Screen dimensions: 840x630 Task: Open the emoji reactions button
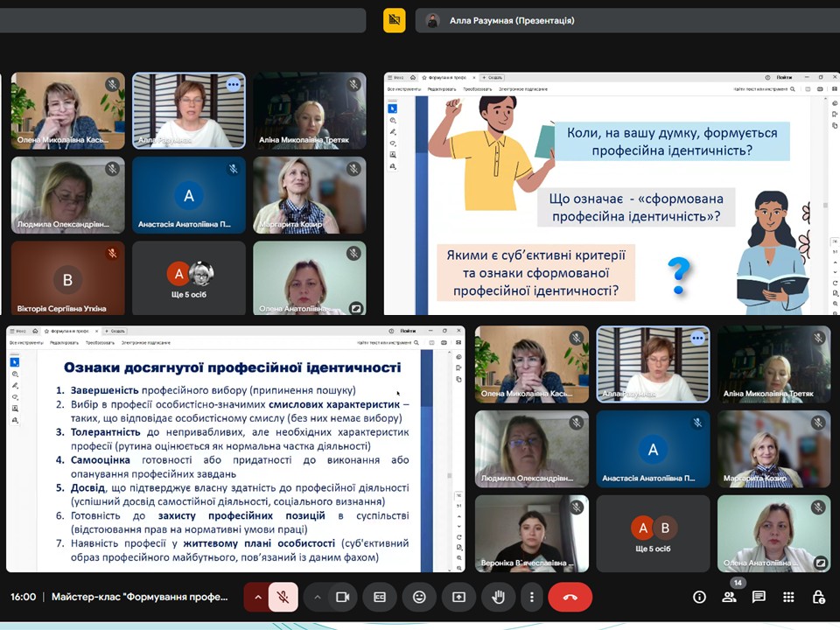[x=419, y=597]
